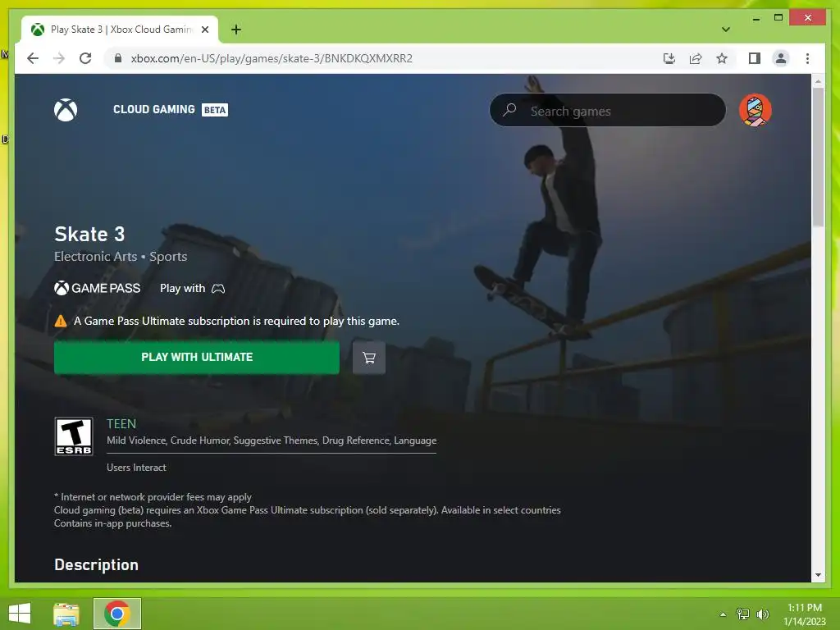This screenshot has width=840, height=630.
Task: Click the controller icon beside Play with
Action: [x=218, y=289]
